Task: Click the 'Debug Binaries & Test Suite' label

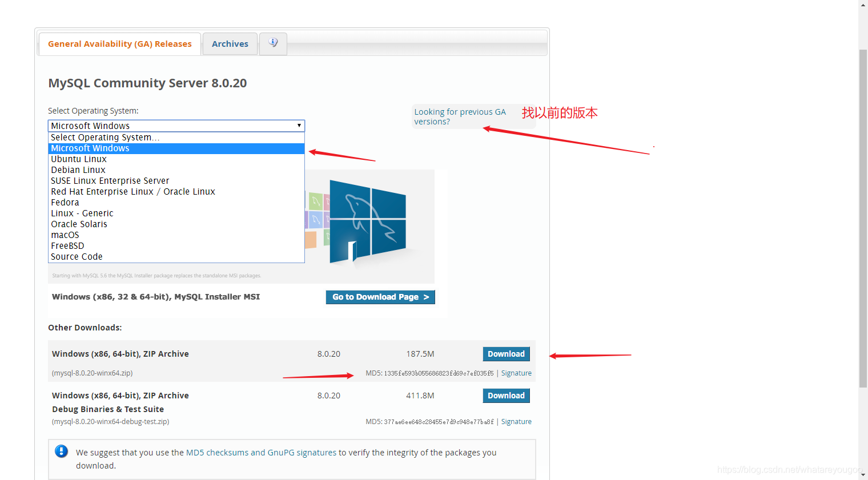Action: point(108,409)
